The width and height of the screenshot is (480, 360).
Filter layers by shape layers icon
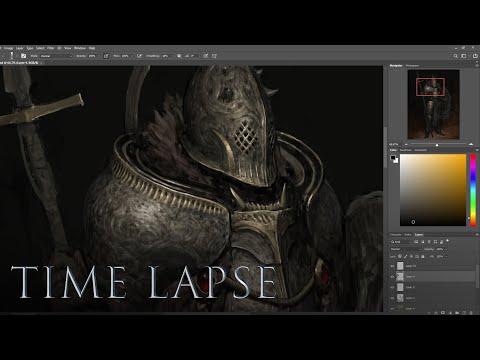coord(435,242)
